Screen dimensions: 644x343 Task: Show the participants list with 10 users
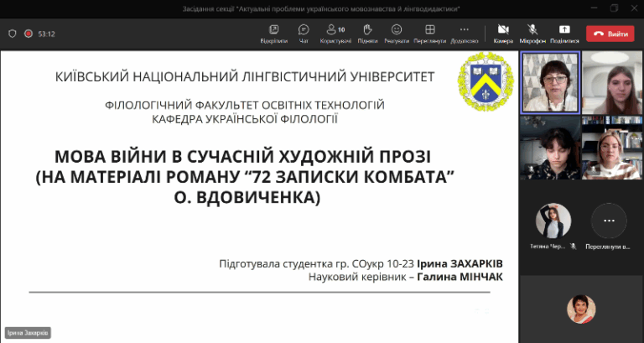pyautogui.click(x=335, y=34)
